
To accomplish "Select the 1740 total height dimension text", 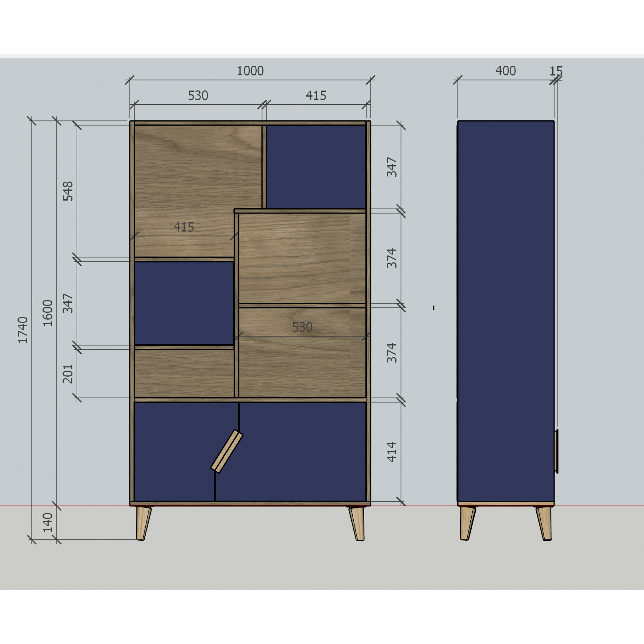I will click(23, 330).
